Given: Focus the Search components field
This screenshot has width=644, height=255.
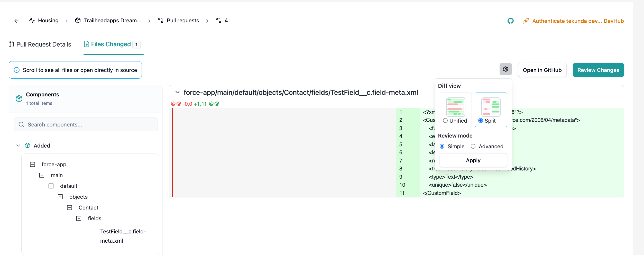Looking at the screenshot, I should 86,124.
